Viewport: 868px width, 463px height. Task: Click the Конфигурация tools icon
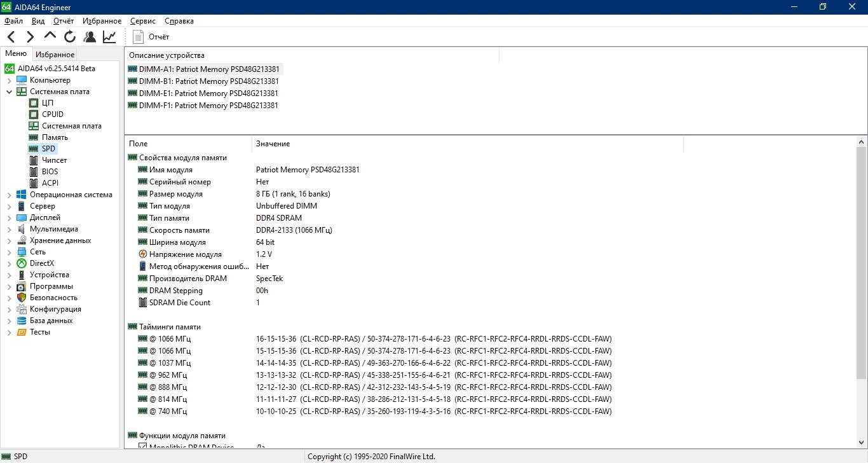point(22,309)
